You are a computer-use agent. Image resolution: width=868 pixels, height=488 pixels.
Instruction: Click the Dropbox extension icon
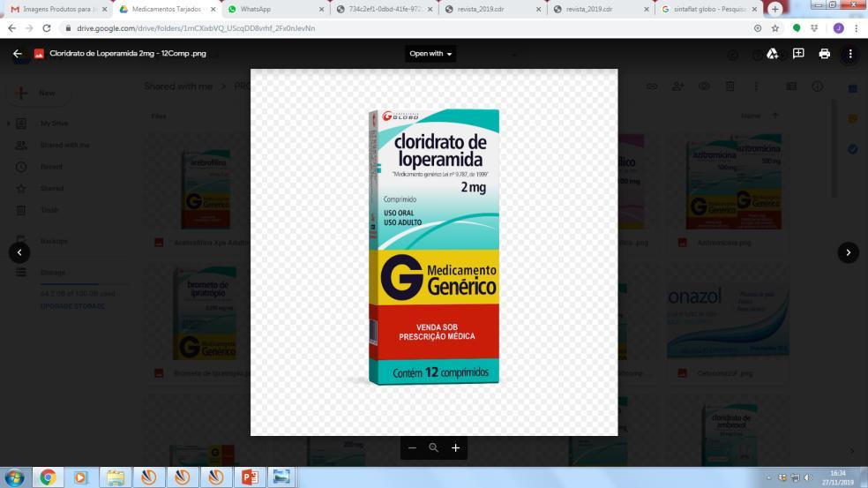click(x=814, y=28)
